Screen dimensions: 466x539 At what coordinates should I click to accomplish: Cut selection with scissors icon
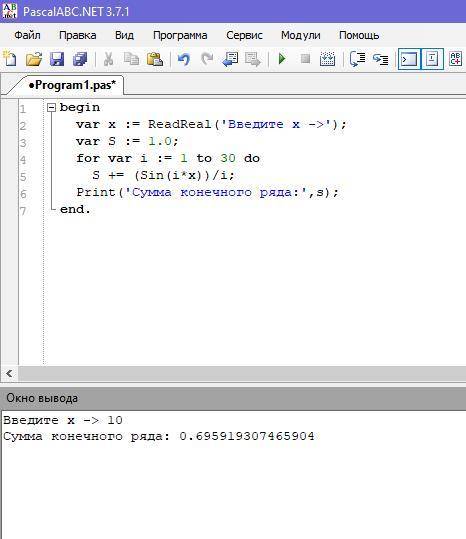[x=109, y=59]
